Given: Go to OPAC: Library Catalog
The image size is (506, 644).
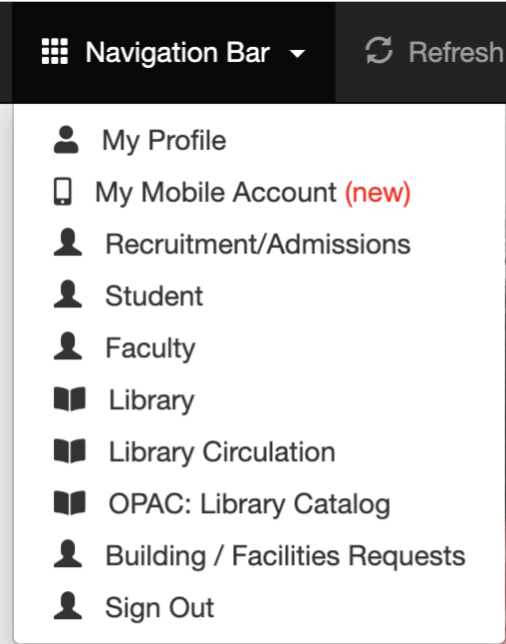Looking at the screenshot, I should [259, 504].
